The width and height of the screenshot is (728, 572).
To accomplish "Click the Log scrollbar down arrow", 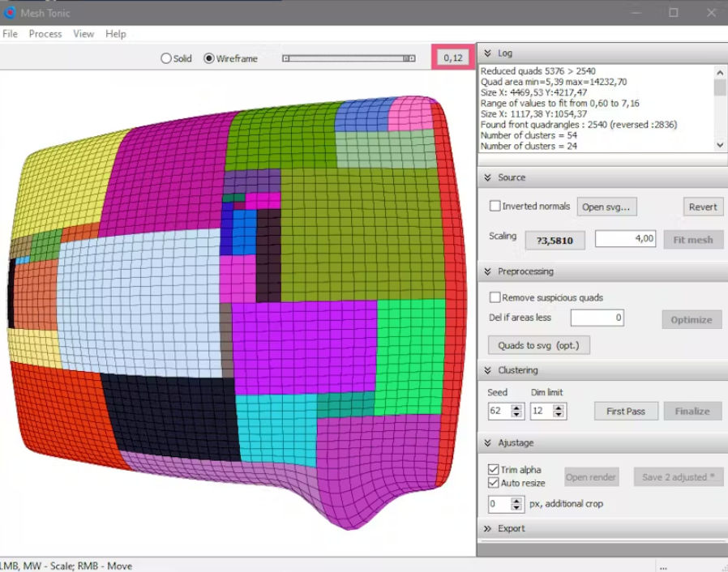I will (720, 145).
